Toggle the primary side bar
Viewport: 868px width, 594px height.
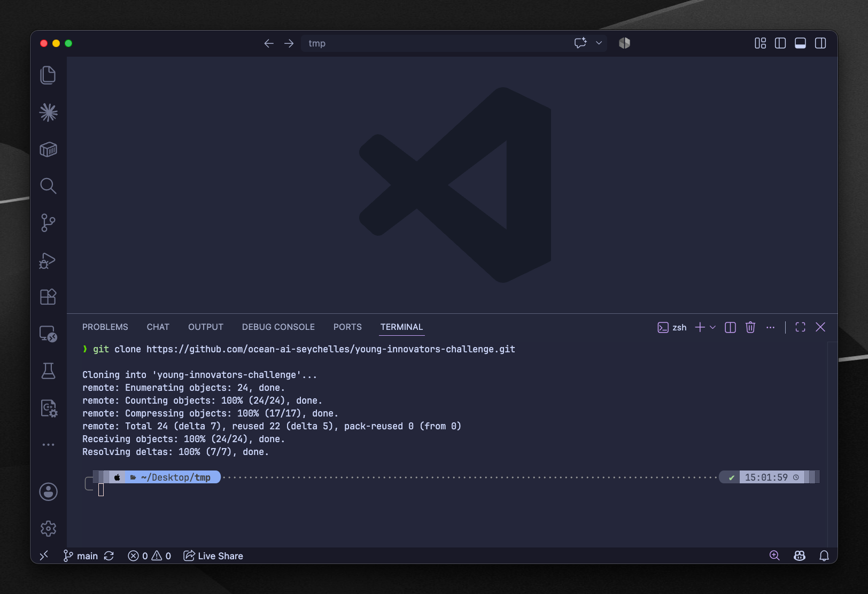coord(780,43)
